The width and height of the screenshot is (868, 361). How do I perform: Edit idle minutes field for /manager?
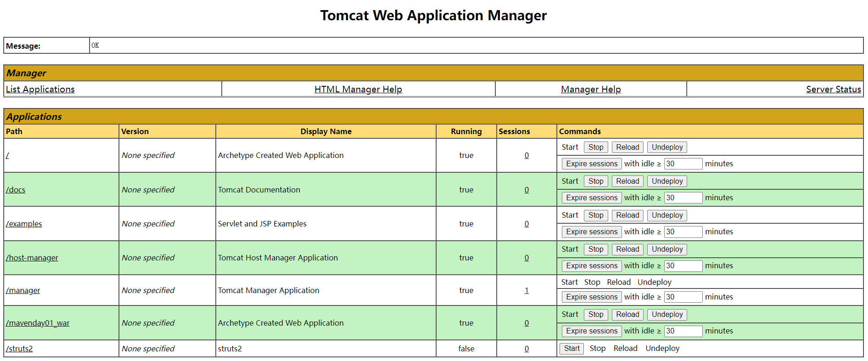[683, 297]
